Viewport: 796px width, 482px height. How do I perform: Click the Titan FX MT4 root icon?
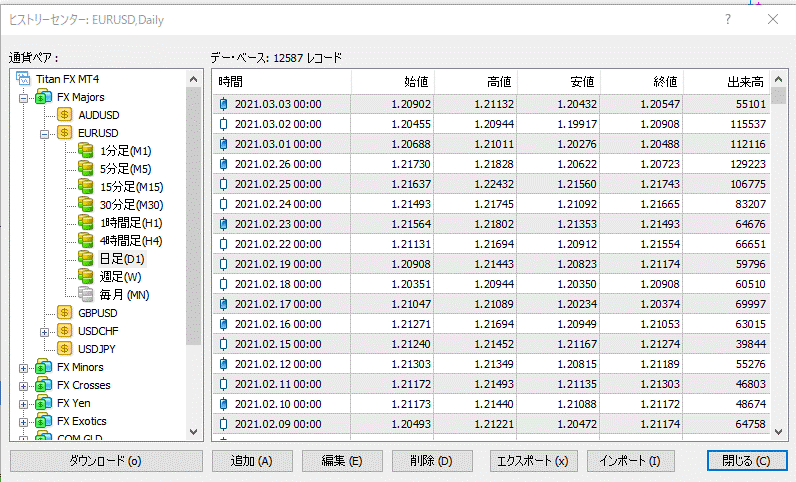pyautogui.click(x=23, y=79)
